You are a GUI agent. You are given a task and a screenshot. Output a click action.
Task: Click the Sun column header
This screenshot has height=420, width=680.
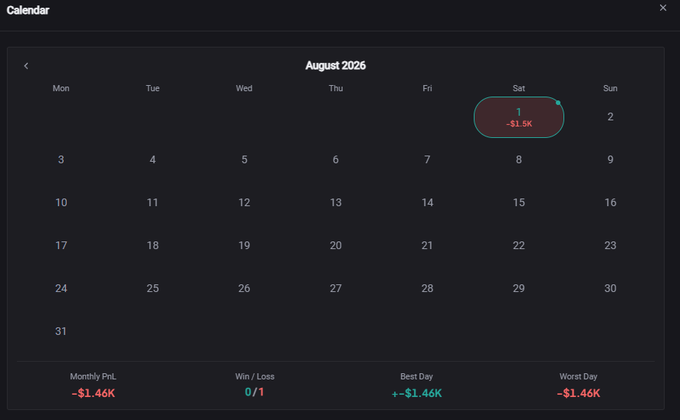pos(610,89)
